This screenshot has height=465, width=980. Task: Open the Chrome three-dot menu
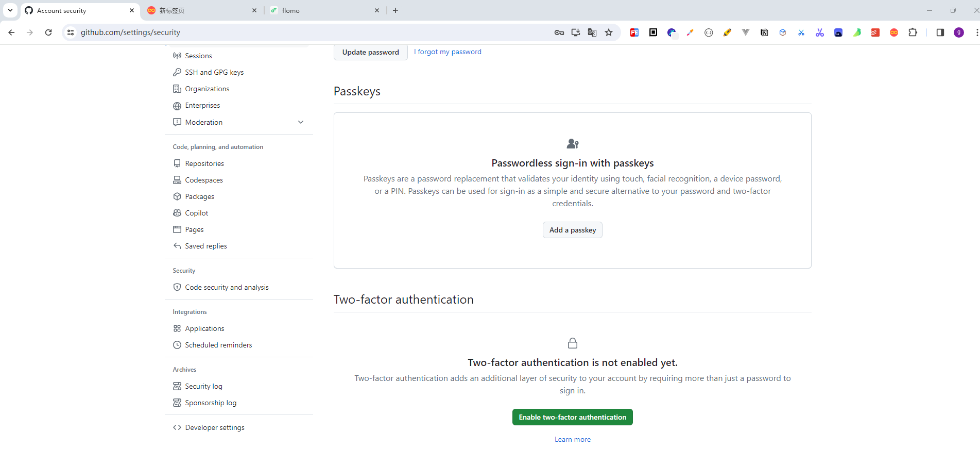(x=976, y=32)
